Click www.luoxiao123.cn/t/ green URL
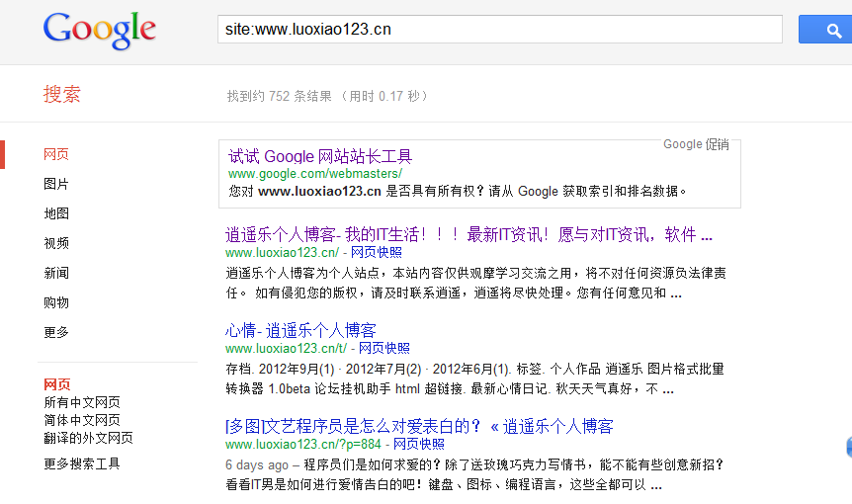This screenshot has height=504, width=852. [x=286, y=348]
